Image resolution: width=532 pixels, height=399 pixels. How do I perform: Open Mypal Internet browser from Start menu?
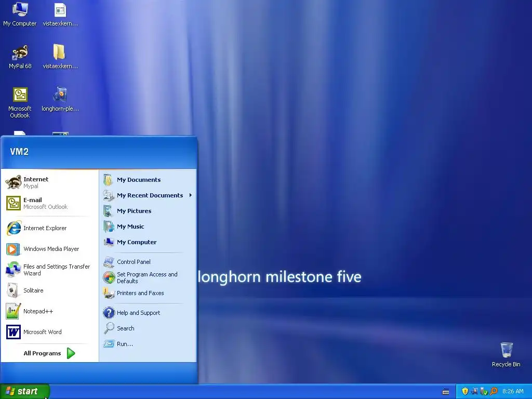[49, 182]
